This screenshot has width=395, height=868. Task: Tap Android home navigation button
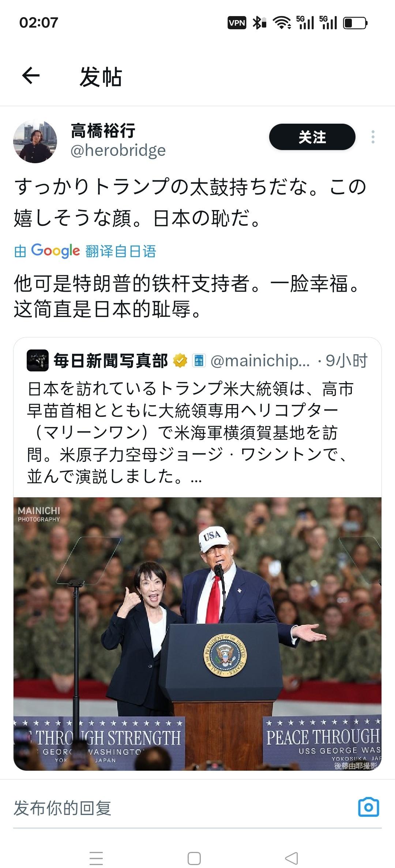[194, 858]
